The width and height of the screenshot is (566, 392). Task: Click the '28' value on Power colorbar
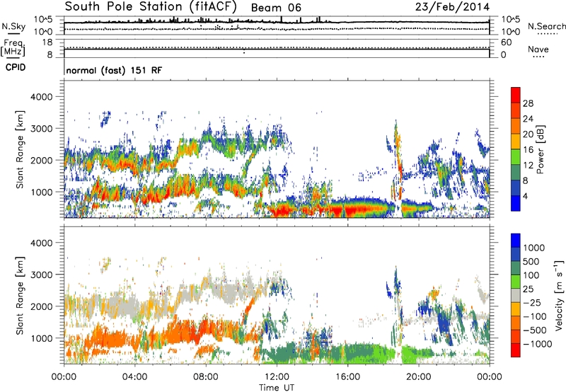pos(528,103)
